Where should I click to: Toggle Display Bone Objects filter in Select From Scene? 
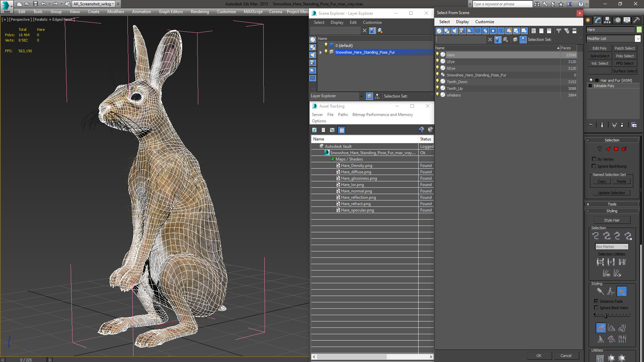[x=501, y=31]
